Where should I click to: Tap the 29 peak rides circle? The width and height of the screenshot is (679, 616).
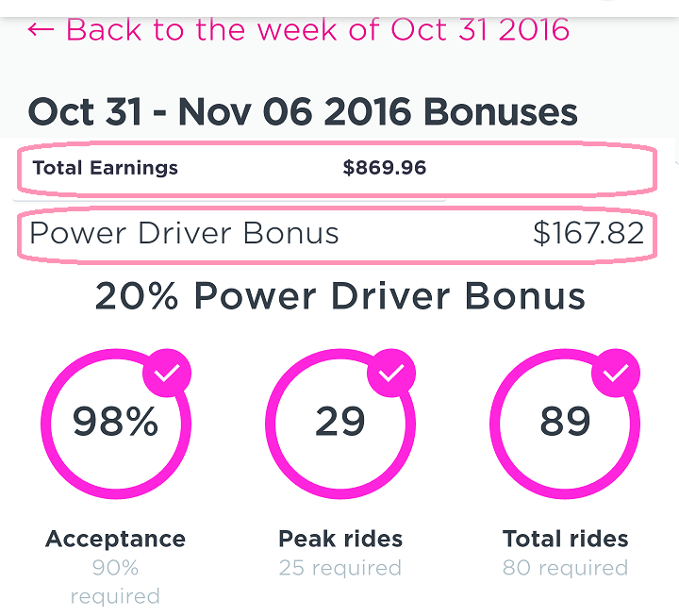tap(339, 423)
